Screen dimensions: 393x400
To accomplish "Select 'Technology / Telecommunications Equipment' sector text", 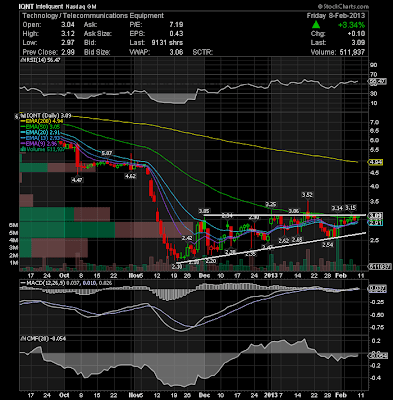I will pos(93,15).
